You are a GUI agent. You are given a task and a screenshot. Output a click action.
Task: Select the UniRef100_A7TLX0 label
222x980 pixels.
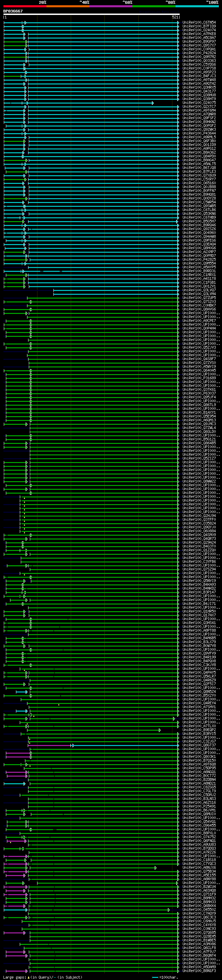[199, 726]
